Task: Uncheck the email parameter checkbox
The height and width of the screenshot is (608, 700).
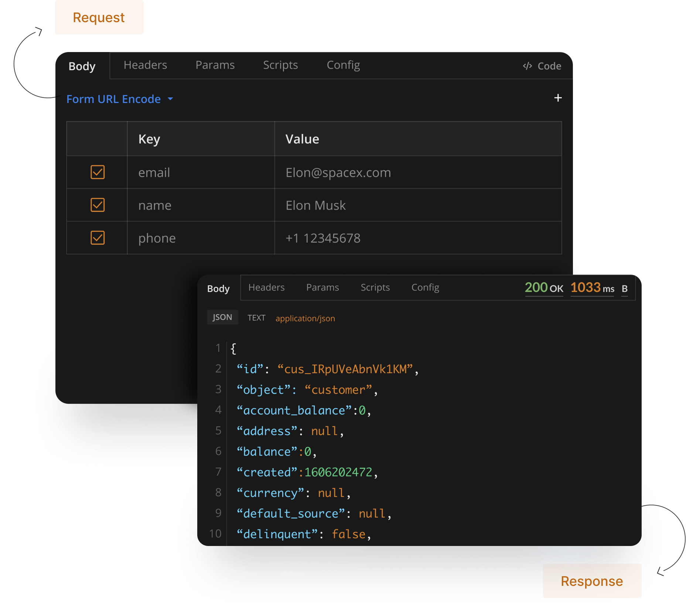Action: pos(97,172)
